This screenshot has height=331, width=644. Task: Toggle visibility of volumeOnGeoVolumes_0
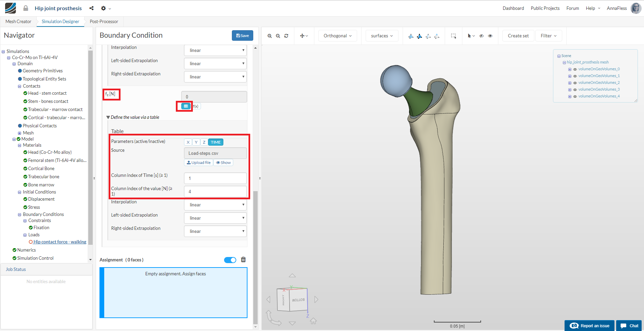[x=575, y=69]
